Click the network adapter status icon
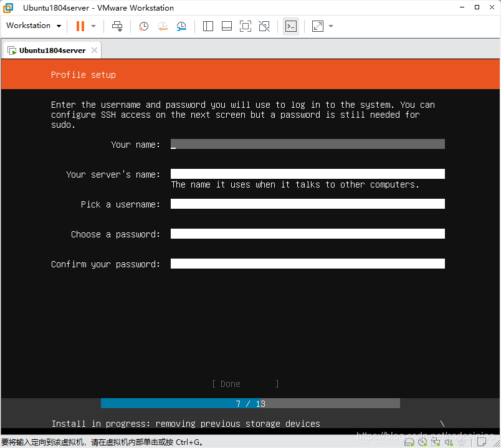This screenshot has width=501, height=448. tap(436, 442)
